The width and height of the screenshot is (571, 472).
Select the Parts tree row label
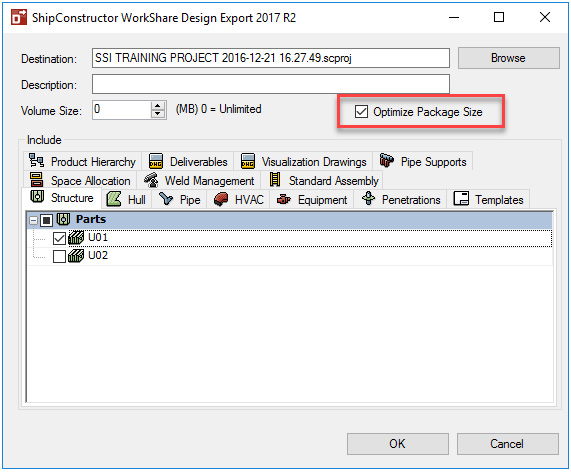click(91, 219)
